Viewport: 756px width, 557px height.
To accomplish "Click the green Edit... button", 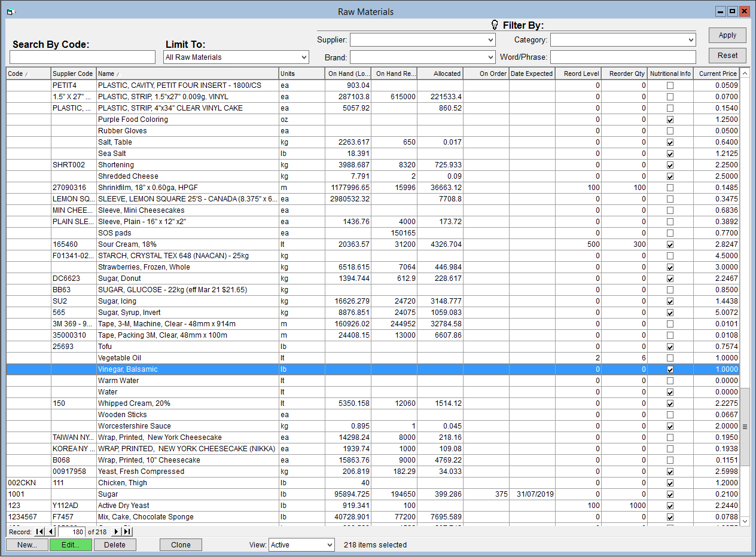I will click(x=71, y=545).
